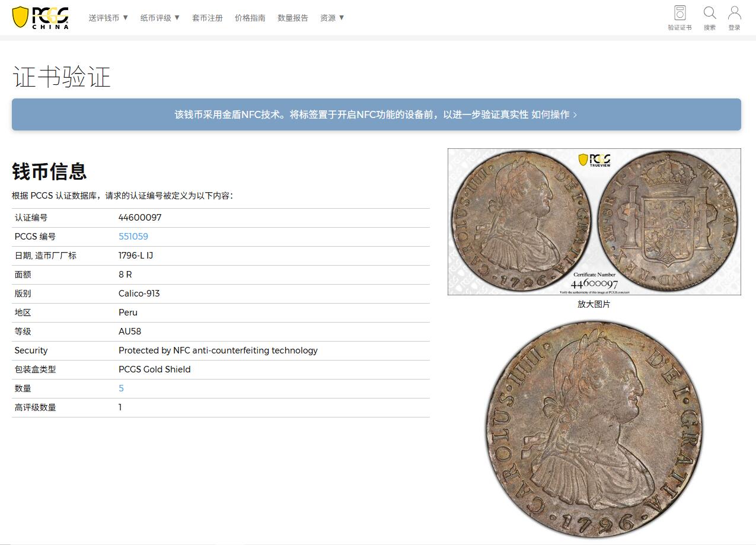Click the region value Peru

128,313
